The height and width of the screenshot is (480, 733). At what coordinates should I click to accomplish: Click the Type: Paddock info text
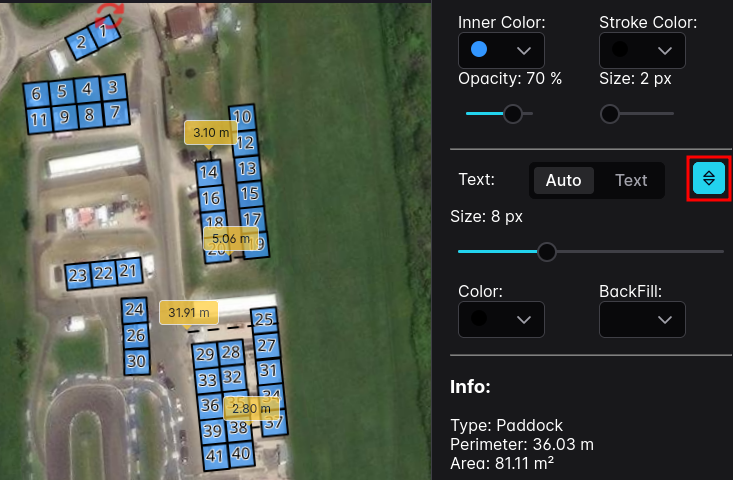[x=506, y=425]
